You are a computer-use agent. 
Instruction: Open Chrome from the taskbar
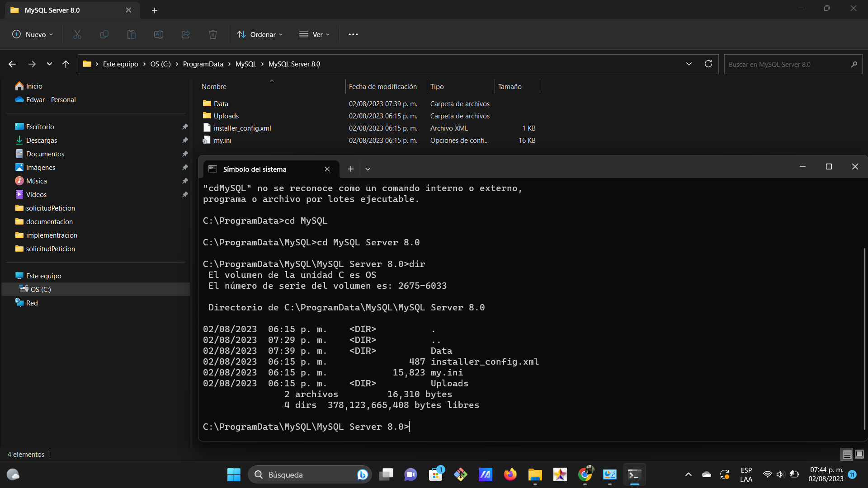click(585, 474)
